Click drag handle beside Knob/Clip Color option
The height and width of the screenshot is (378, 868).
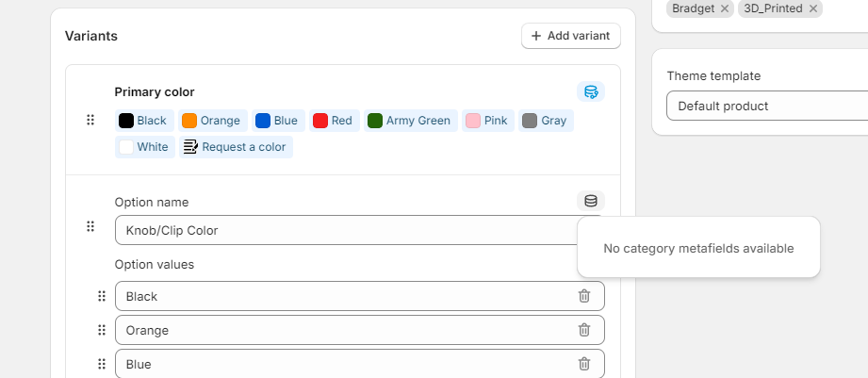pyautogui.click(x=90, y=226)
